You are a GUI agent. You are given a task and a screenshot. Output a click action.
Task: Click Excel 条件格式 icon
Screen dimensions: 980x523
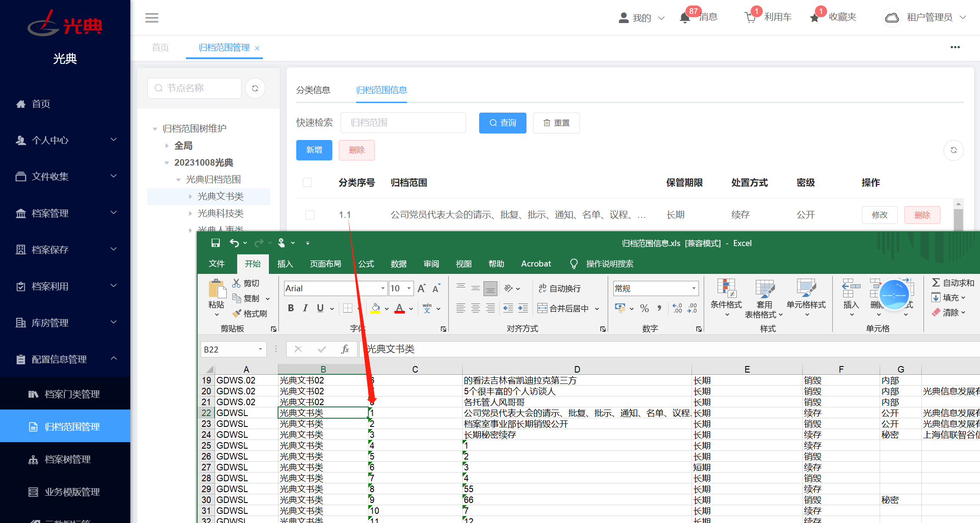pos(726,288)
